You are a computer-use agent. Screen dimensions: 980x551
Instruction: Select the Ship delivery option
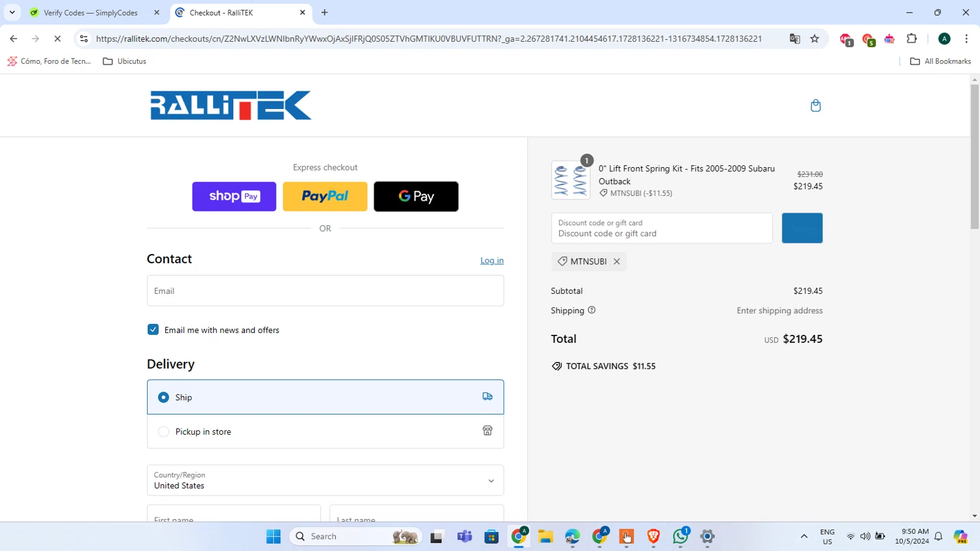pyautogui.click(x=325, y=397)
